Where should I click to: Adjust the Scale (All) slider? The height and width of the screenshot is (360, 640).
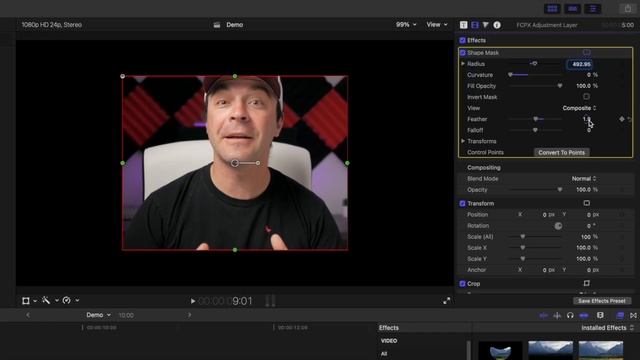point(535,237)
